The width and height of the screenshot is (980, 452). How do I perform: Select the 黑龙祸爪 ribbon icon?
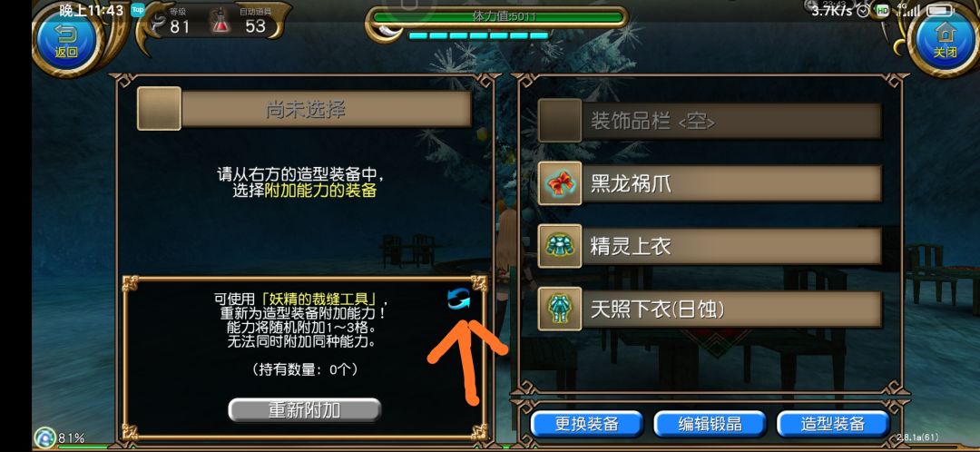[x=559, y=184]
